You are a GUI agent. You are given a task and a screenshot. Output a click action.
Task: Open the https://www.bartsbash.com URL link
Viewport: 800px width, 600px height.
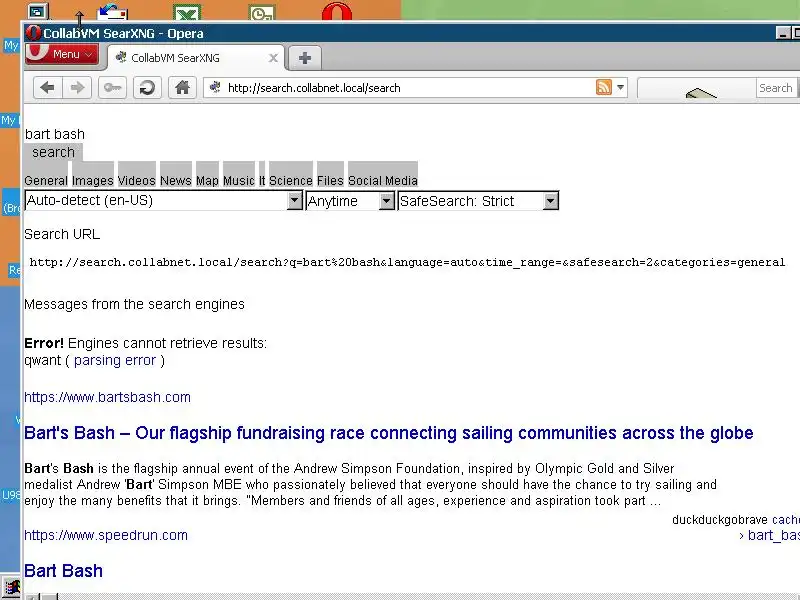107,397
